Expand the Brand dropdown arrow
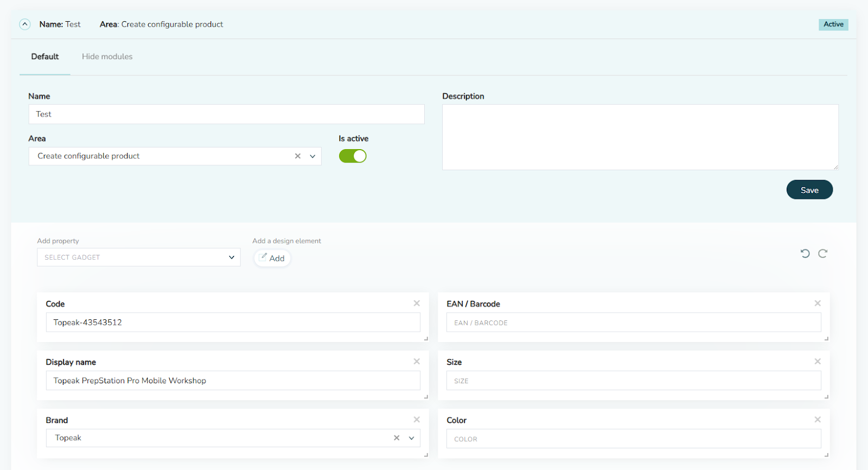The image size is (868, 470). click(x=412, y=438)
